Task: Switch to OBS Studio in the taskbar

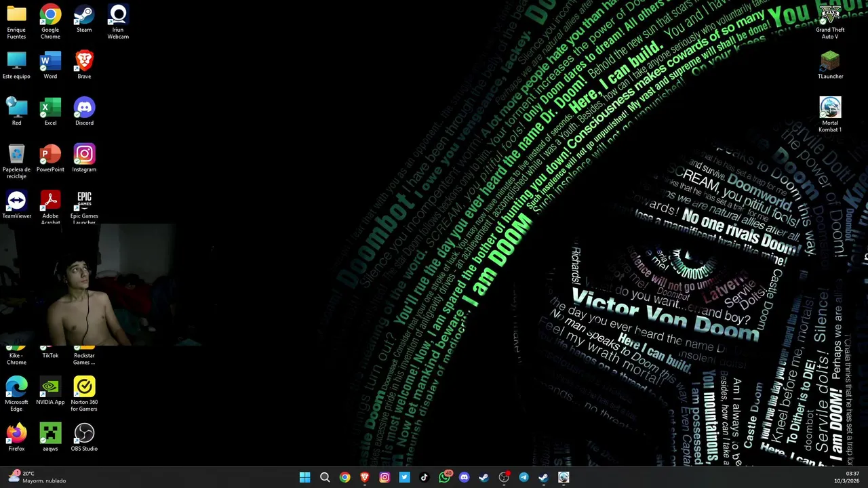Action: [x=504, y=477]
